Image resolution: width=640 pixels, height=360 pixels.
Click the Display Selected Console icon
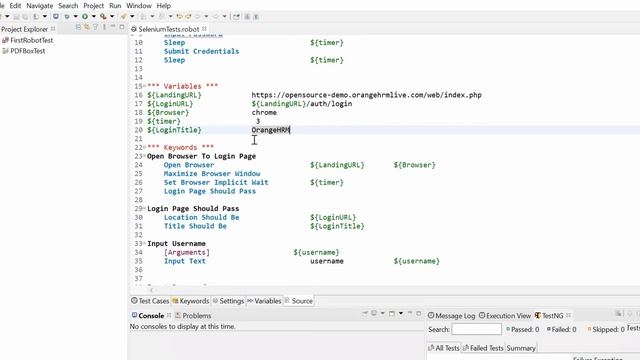(374, 313)
